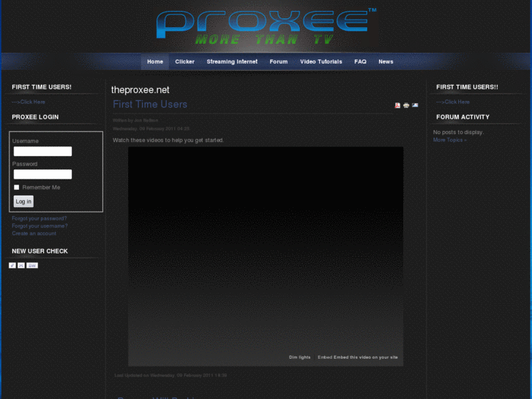Open Video Tutorials in the navigation bar
The width and height of the screenshot is (532, 399).
pyautogui.click(x=321, y=61)
